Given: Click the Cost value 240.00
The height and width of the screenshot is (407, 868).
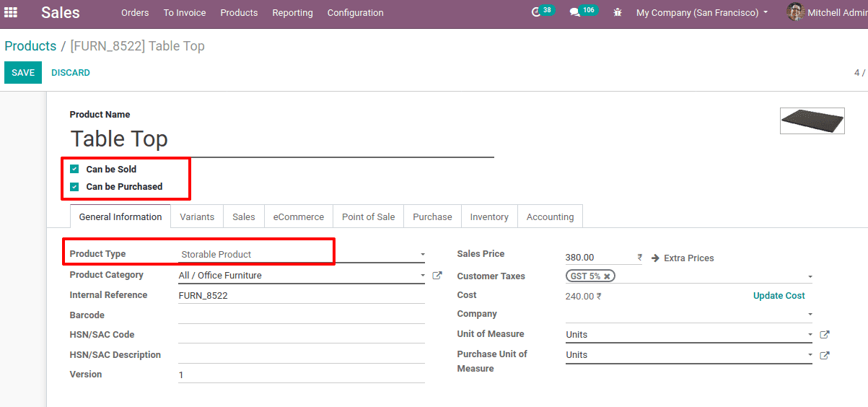Looking at the screenshot, I should click(x=584, y=296).
